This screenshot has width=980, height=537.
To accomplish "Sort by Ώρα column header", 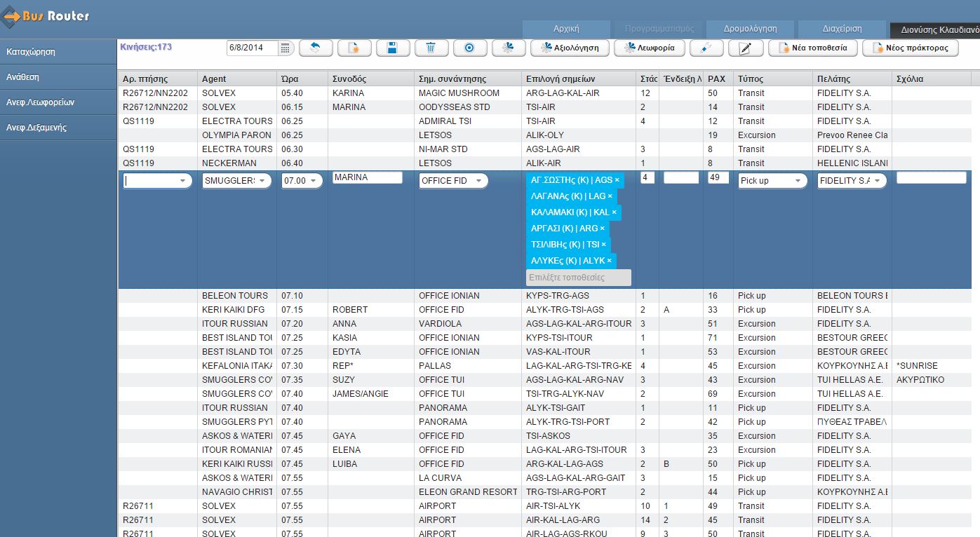I will tap(302, 79).
